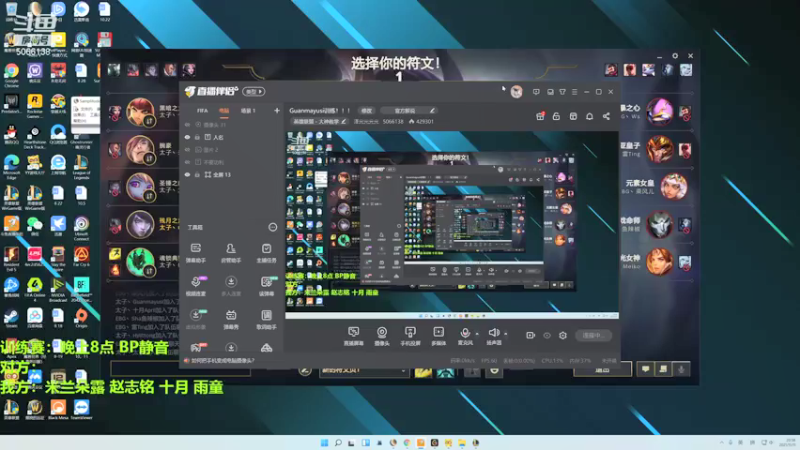Screen dimensions: 800x450
Task: Click the speaker icon in streaming toolbar
Action: tap(493, 333)
